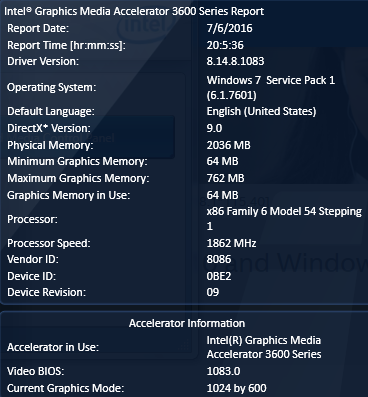Image resolution: width=368 pixels, height=397 pixels.
Task: Click the Device Revision value 09
Action: pyautogui.click(x=213, y=292)
